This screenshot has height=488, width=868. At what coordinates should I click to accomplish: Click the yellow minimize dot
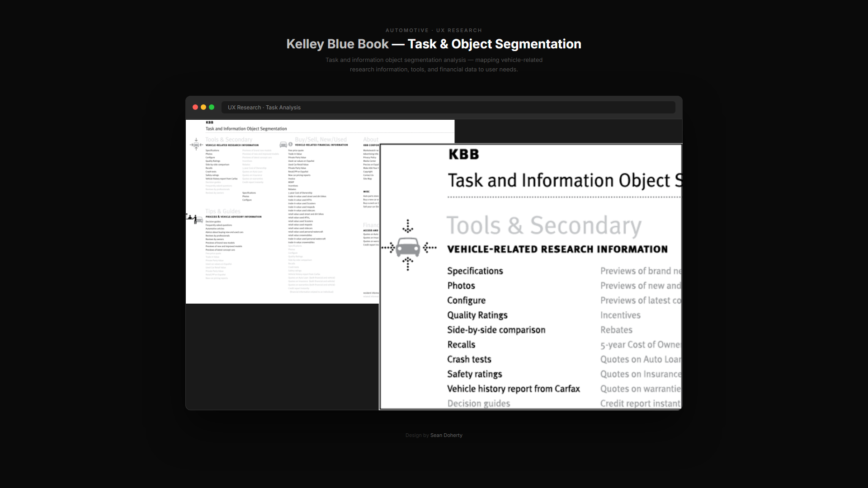tap(203, 107)
